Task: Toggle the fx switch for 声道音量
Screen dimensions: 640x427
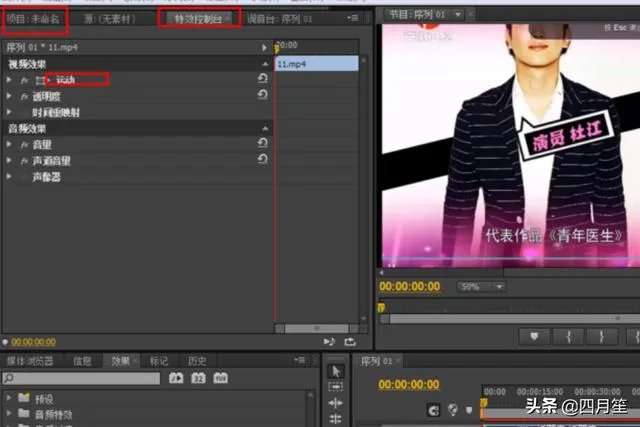Action: pyautogui.click(x=24, y=161)
